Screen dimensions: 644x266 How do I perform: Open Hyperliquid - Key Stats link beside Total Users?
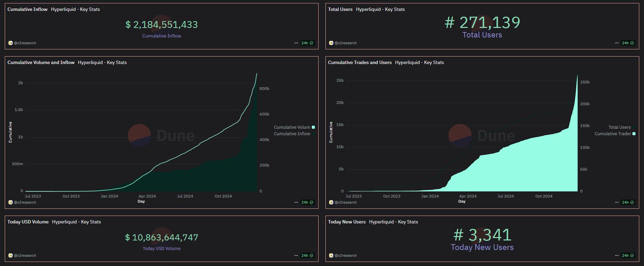[x=381, y=9]
